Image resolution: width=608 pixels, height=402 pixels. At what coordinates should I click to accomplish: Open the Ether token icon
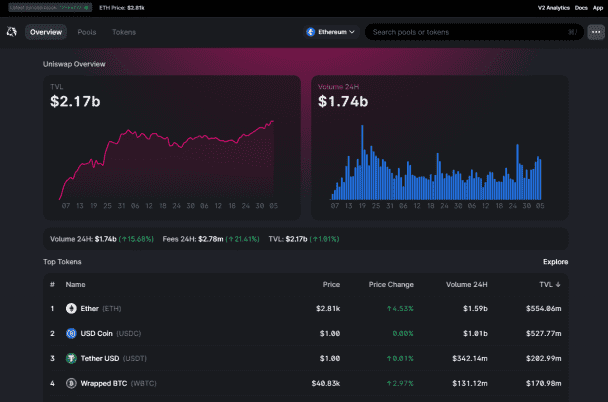click(x=71, y=309)
